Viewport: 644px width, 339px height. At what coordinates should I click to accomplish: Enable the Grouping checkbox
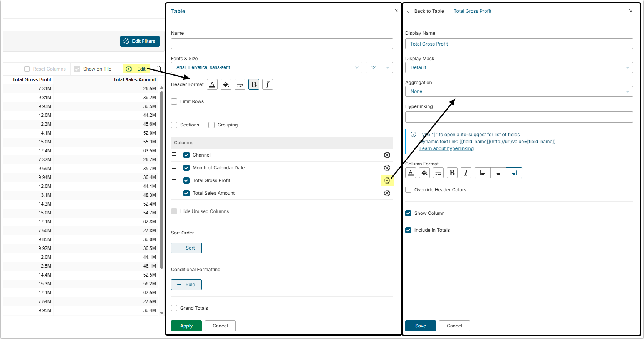tap(211, 125)
